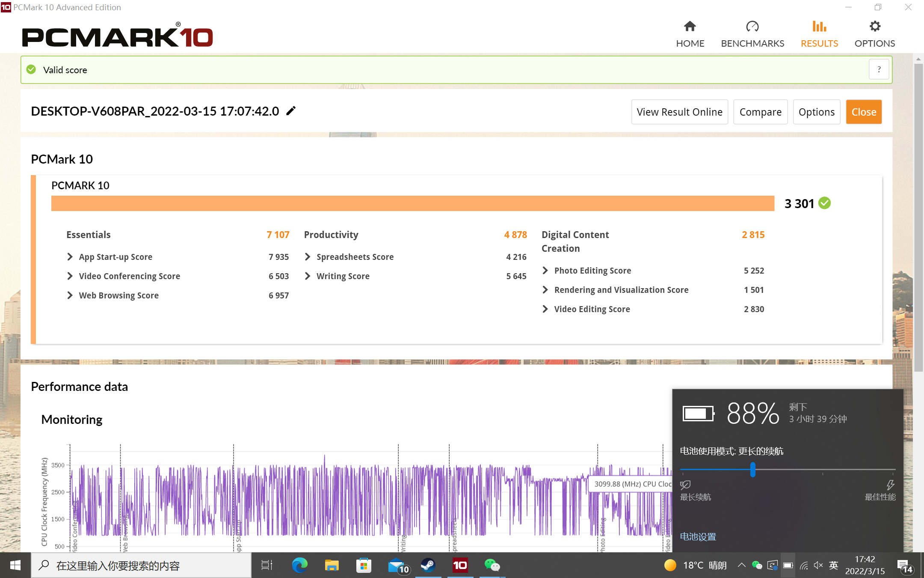Click the taskbar search box
Viewport: 924px width, 578px height.
[x=141, y=565]
